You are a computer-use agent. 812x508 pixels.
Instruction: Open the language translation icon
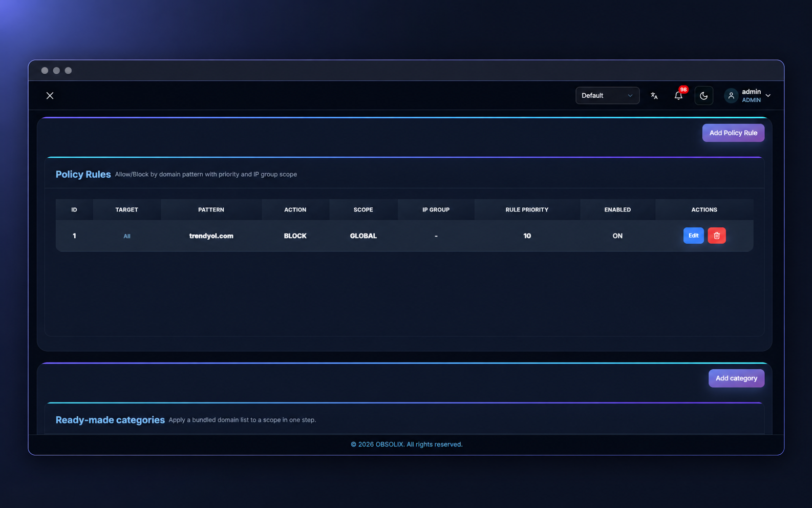(654, 96)
